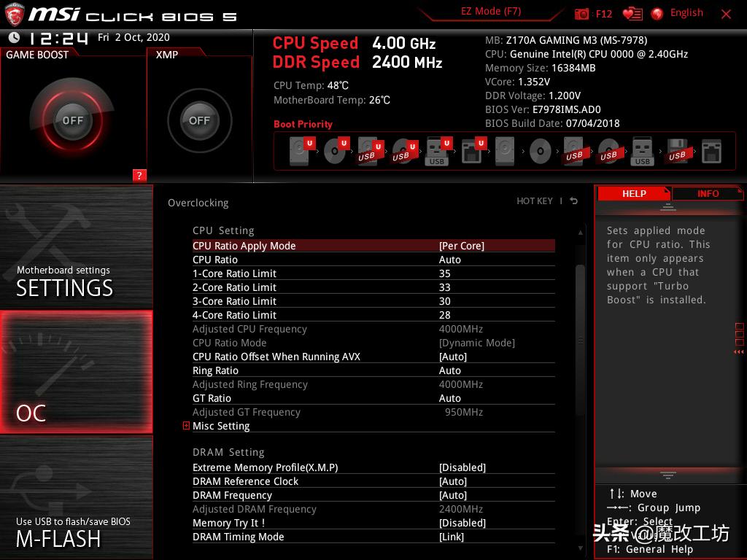Toggle the XMP dial on
The width and height of the screenshot is (747, 560).
pos(198,121)
